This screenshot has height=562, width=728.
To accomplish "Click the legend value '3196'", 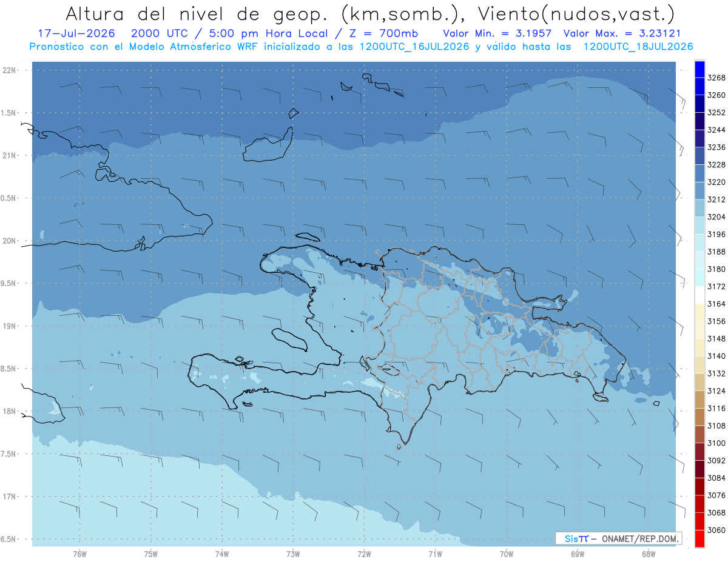I will tap(716, 235).
